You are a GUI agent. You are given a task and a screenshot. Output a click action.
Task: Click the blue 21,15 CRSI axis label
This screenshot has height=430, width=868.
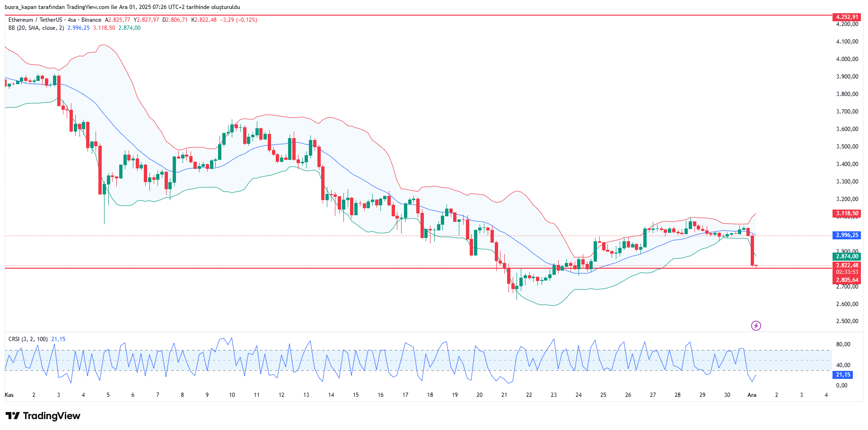pos(842,375)
